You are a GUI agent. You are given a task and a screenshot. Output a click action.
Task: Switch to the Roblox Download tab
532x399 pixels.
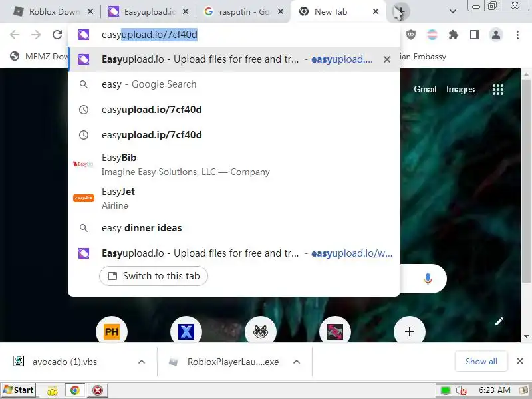(x=47, y=12)
